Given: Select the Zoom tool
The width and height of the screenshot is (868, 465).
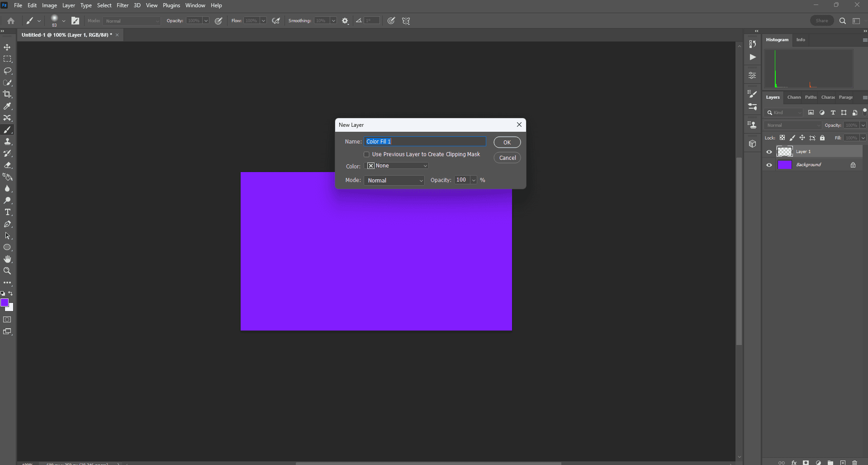Looking at the screenshot, I should point(7,271).
